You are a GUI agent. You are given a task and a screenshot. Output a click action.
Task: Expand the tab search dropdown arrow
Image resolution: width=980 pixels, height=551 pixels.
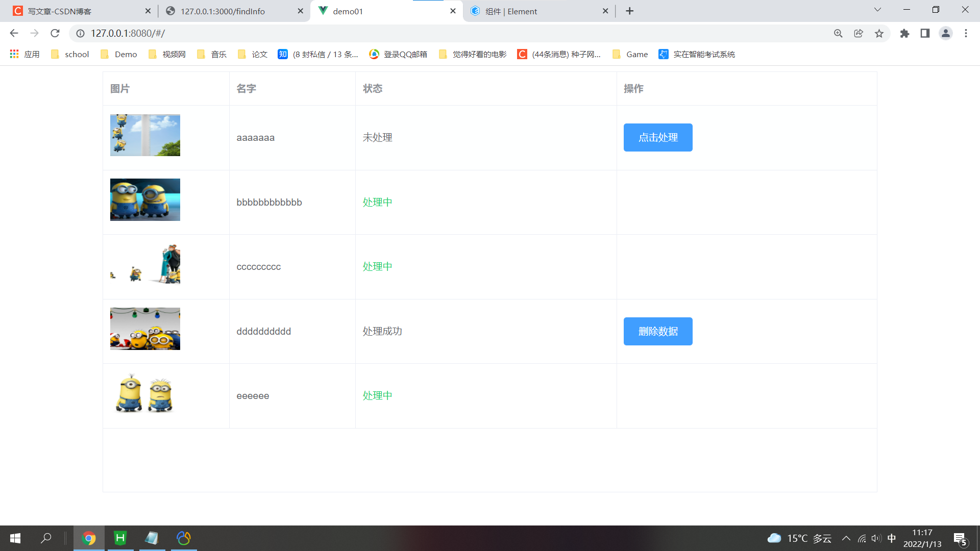point(877,10)
